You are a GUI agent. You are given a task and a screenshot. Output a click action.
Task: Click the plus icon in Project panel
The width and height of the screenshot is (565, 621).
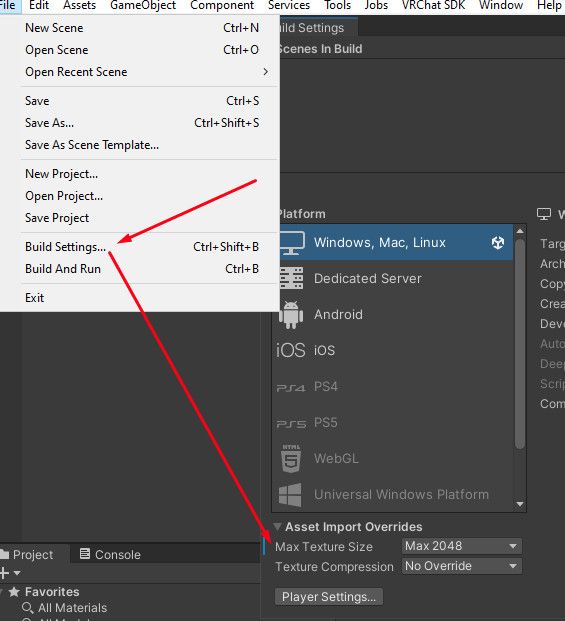[x=4, y=573]
